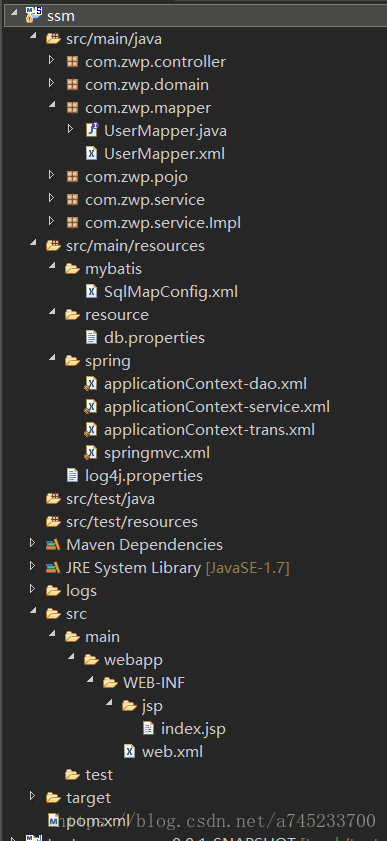Click the spring folder icon
This screenshot has width=387, height=841.
pos(72,361)
